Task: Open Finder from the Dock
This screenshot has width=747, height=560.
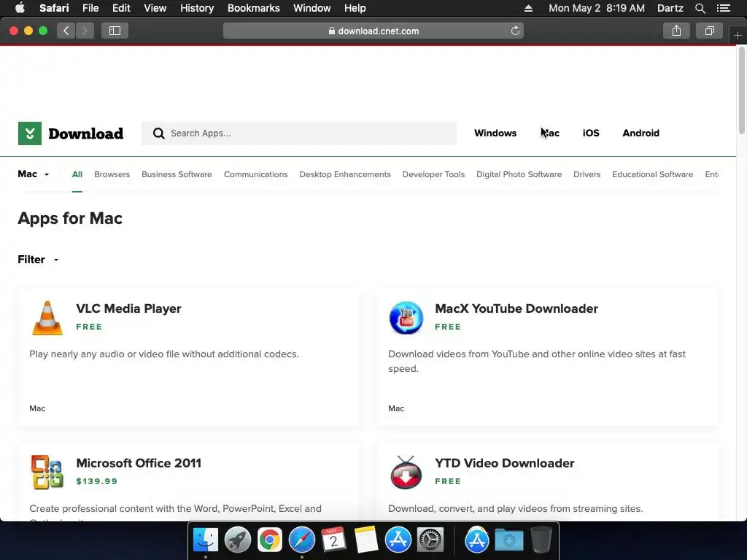Action: point(206,540)
